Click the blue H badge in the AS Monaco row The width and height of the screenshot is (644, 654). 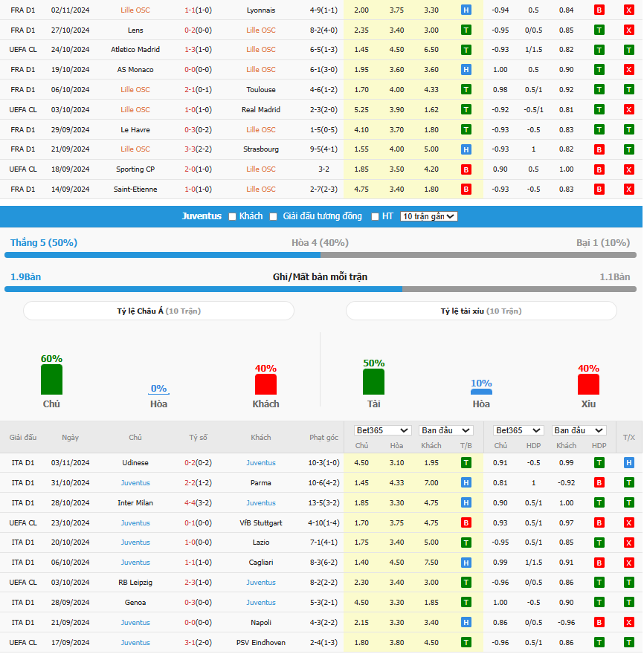(466, 70)
